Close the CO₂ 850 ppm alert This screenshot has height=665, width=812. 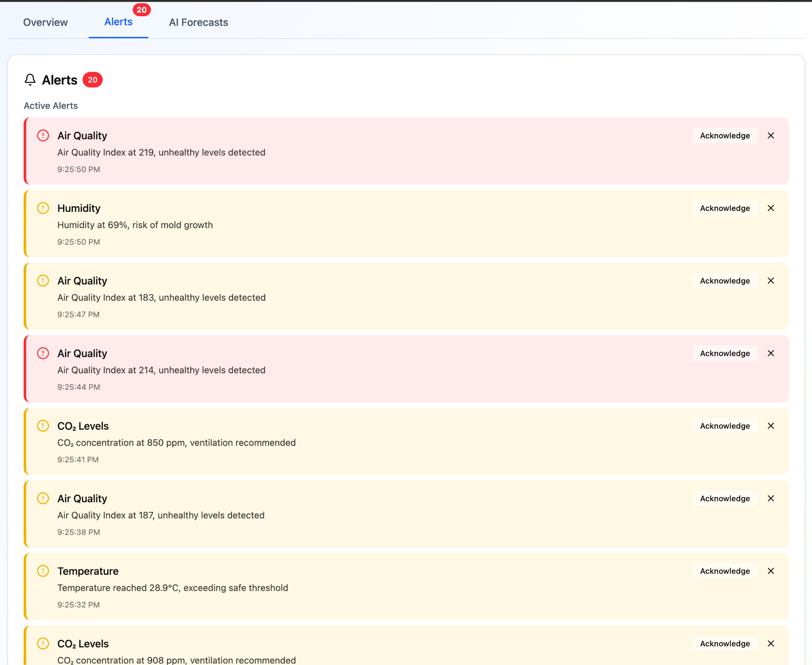(771, 426)
